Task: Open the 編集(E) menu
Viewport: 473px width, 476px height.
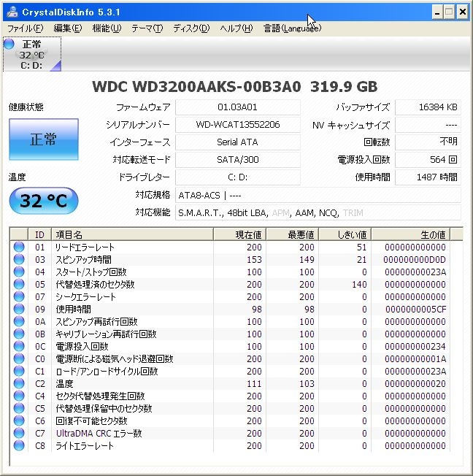Action: pyautogui.click(x=67, y=28)
